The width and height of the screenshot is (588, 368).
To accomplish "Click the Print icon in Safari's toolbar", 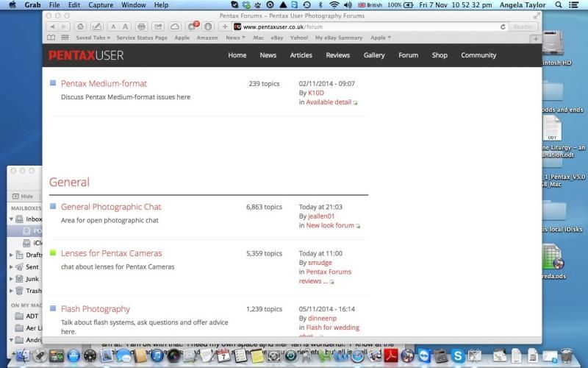I will pos(141,26).
